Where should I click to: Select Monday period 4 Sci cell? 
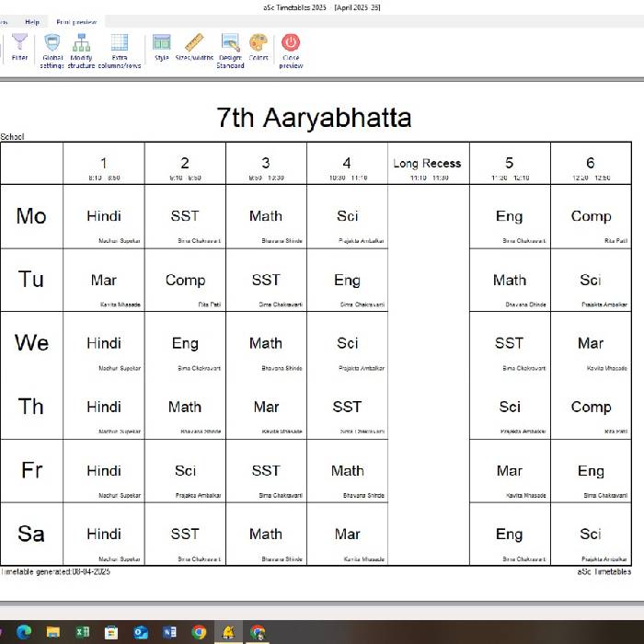tap(347, 216)
